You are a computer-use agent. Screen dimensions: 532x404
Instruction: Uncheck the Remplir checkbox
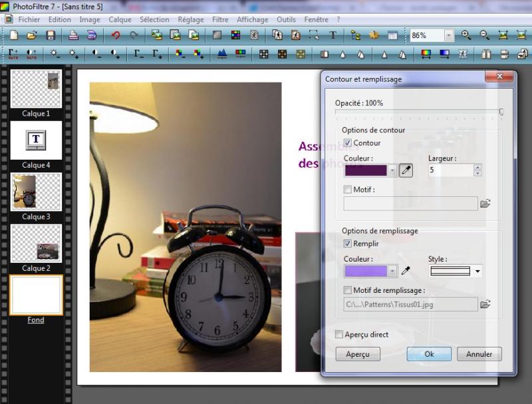pos(348,244)
